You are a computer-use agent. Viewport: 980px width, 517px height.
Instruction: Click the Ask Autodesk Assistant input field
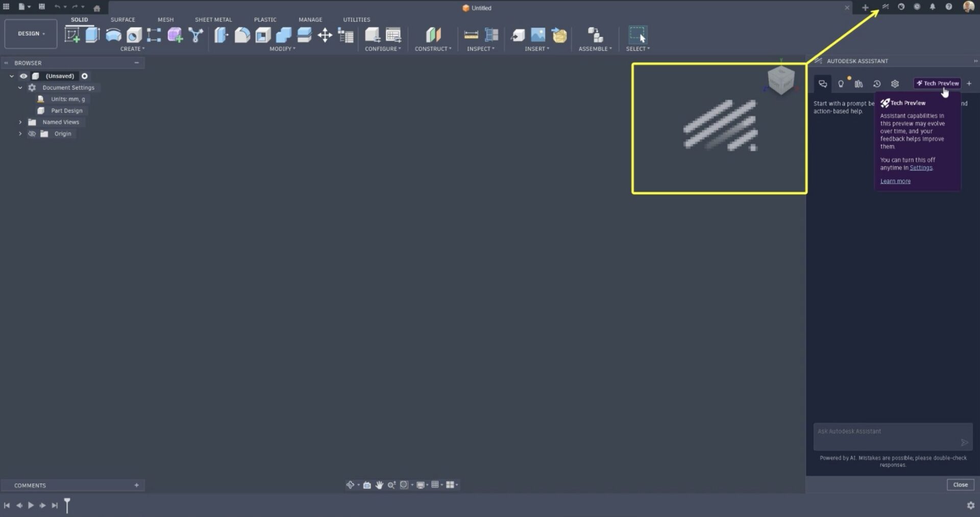pyautogui.click(x=893, y=436)
